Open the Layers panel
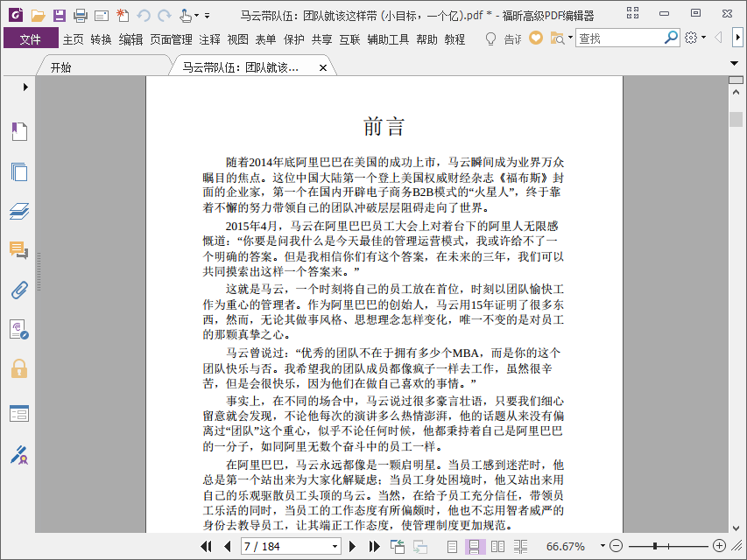The width and height of the screenshot is (747, 560). [19, 211]
